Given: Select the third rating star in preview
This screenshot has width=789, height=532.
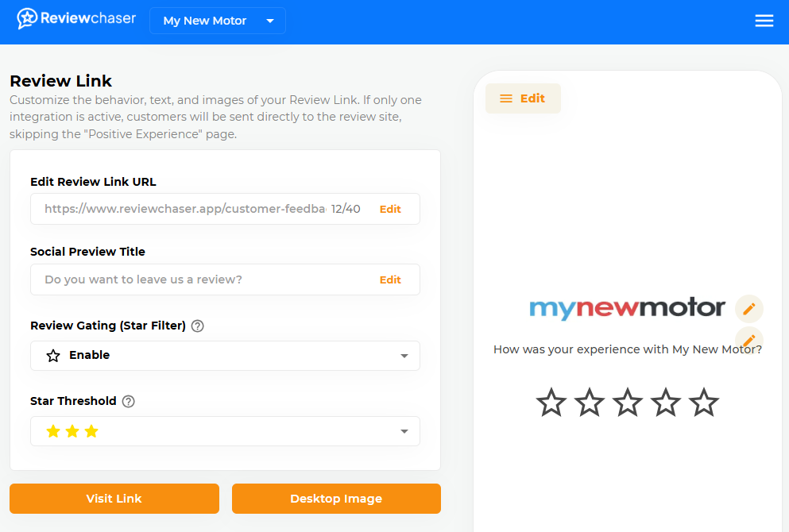Looking at the screenshot, I should (x=628, y=403).
